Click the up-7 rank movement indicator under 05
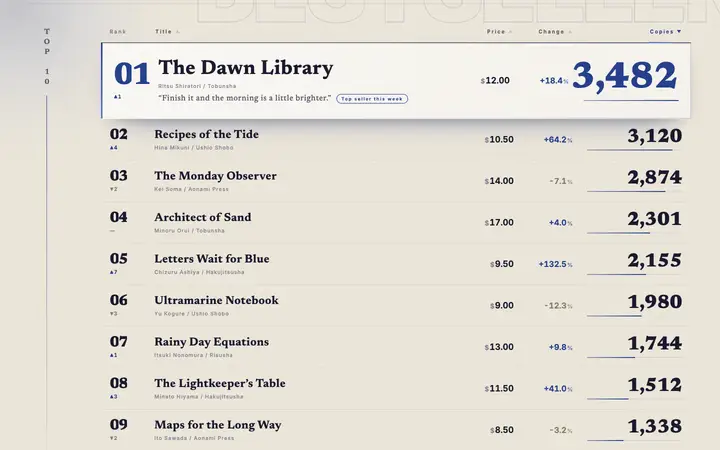The height and width of the screenshot is (450, 720). click(x=113, y=272)
